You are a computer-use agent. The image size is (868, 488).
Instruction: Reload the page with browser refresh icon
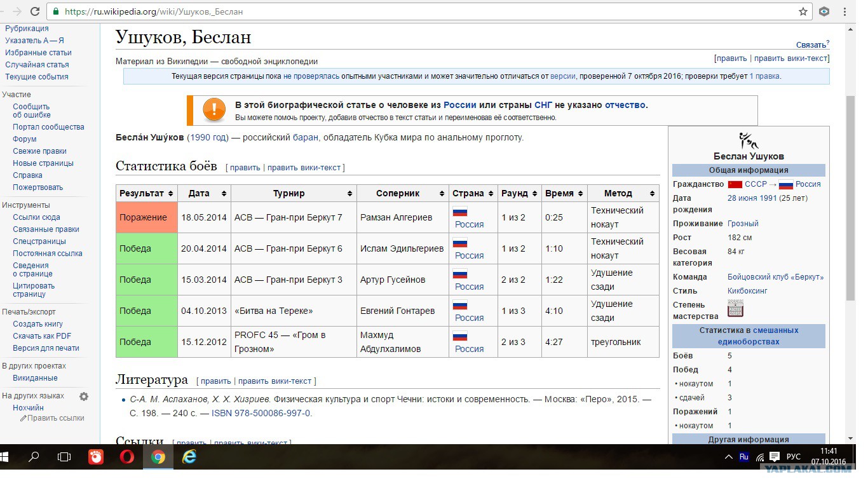click(35, 11)
